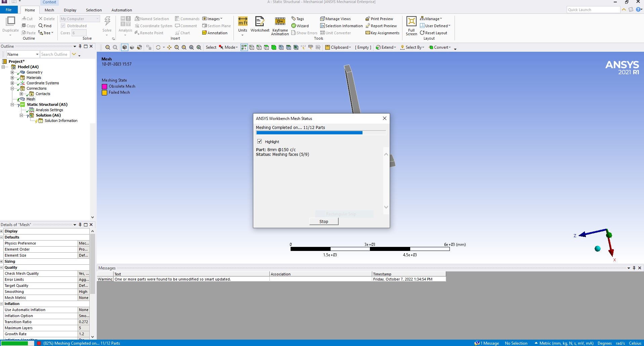Expand the Coordinate Systems node
Viewport: 644px width, 346px height.
(12, 83)
